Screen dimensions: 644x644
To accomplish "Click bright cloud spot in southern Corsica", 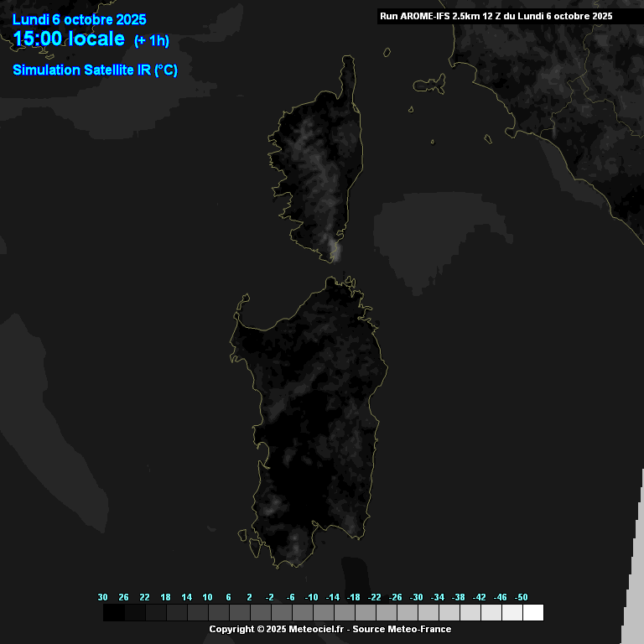I will coord(334,248).
